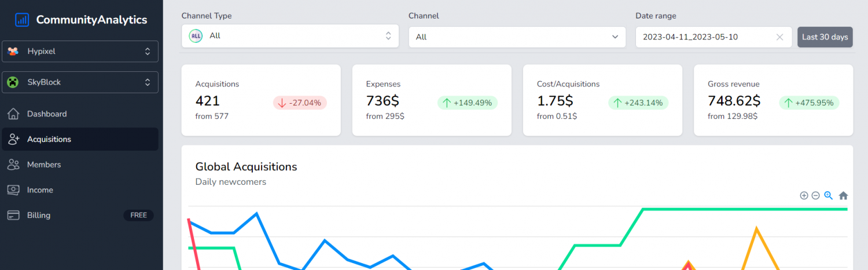Click the +243.14% cost change badge
Viewport: 868px width, 270px height.
pyautogui.click(x=638, y=103)
